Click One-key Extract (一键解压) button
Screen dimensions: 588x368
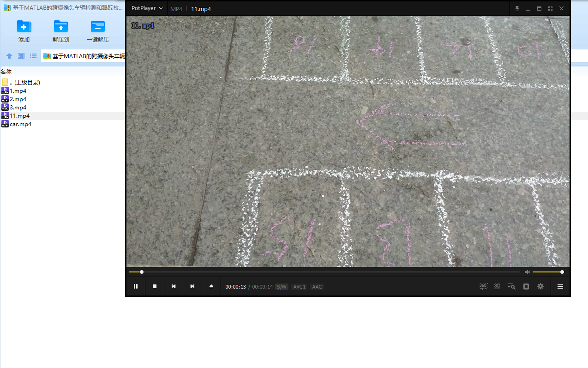pyautogui.click(x=98, y=31)
